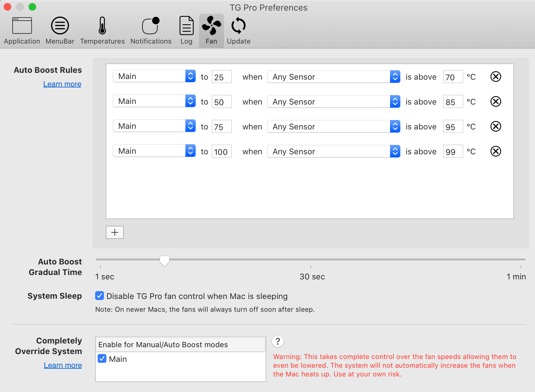This screenshot has height=392, width=535.
Task: Open fan dropdown for the 50 percent rule
Action: point(154,101)
